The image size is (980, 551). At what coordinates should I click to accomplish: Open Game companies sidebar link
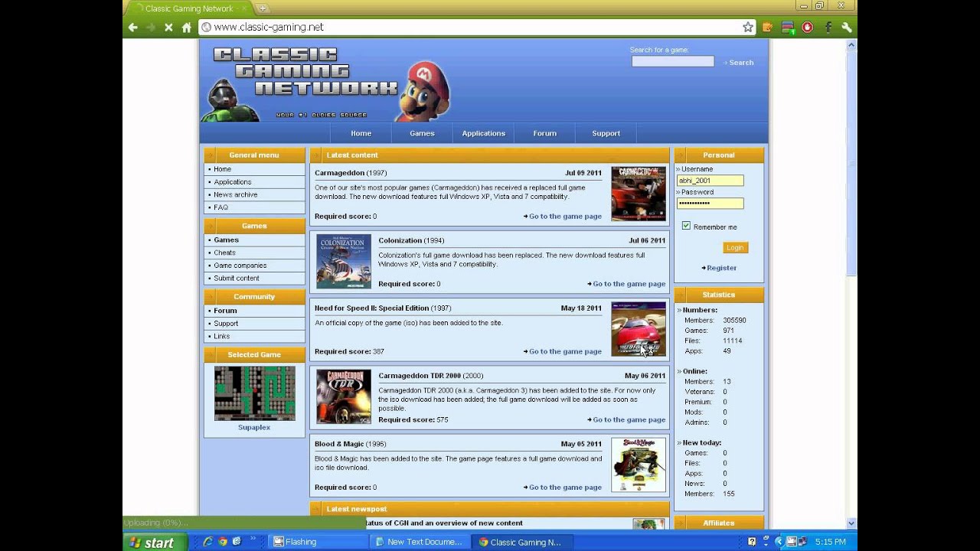(x=240, y=266)
